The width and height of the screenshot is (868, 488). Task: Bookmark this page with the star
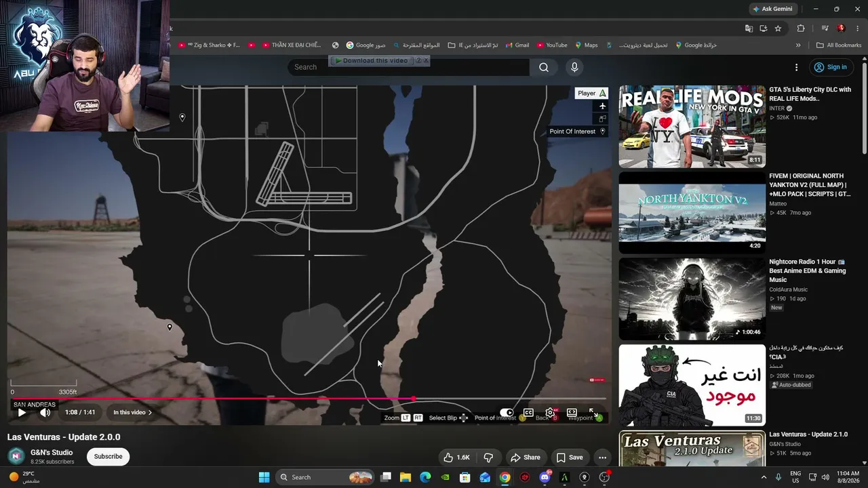pyautogui.click(x=778, y=28)
